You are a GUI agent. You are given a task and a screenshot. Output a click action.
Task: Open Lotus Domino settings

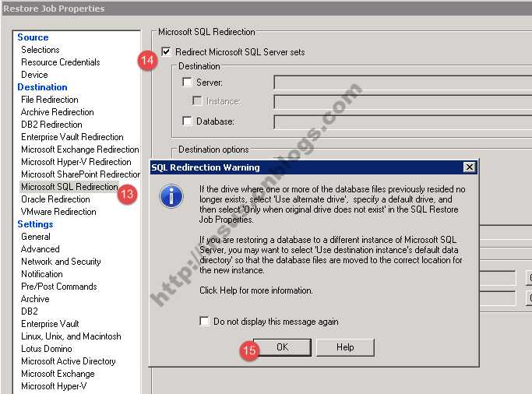pyautogui.click(x=47, y=349)
